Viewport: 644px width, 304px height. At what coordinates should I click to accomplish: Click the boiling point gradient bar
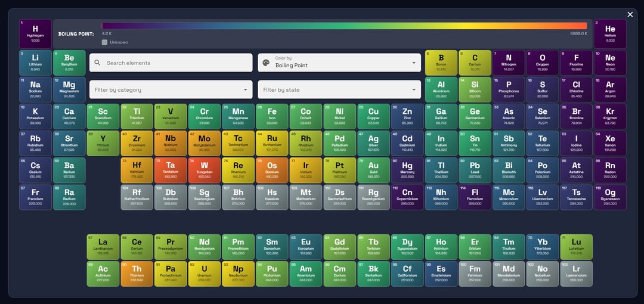(x=344, y=26)
